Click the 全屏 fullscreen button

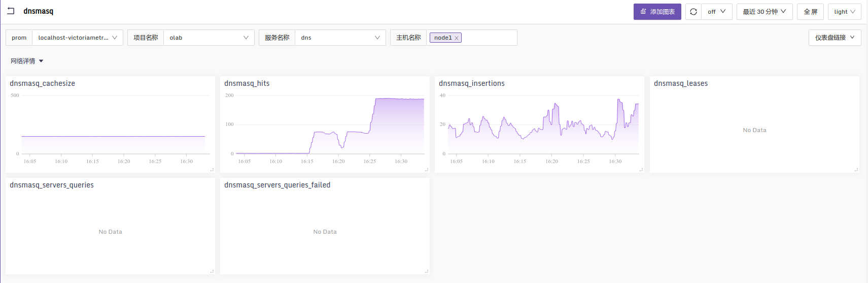(x=811, y=12)
